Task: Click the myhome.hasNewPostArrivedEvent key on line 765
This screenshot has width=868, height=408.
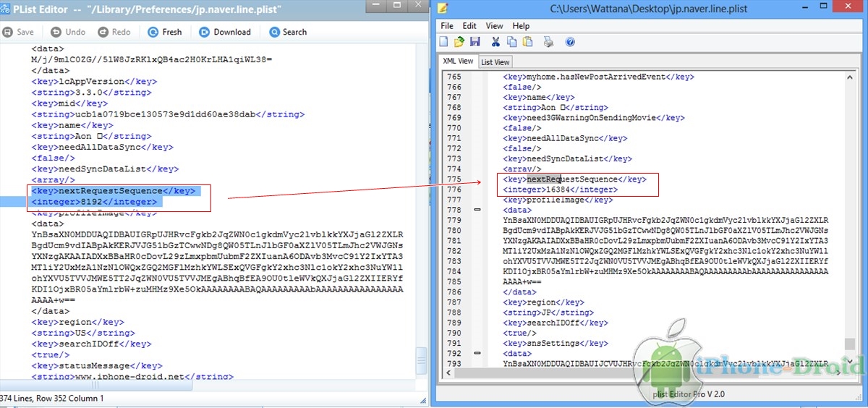Action: pos(600,77)
